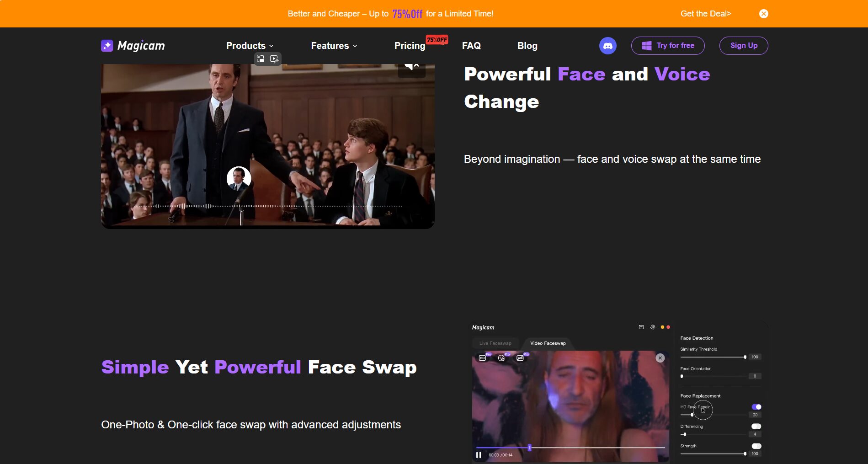Image resolution: width=868 pixels, height=464 pixels.
Task: Toggle the Differencing switch
Action: [756, 427]
